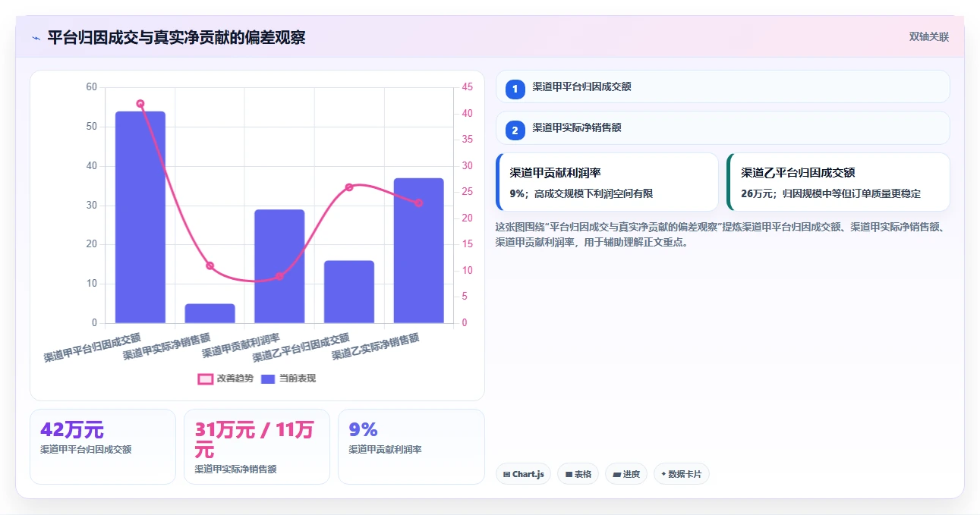Click the bar for 渠道甲贡献利润率
This screenshot has width=980, height=515.
coord(279,266)
